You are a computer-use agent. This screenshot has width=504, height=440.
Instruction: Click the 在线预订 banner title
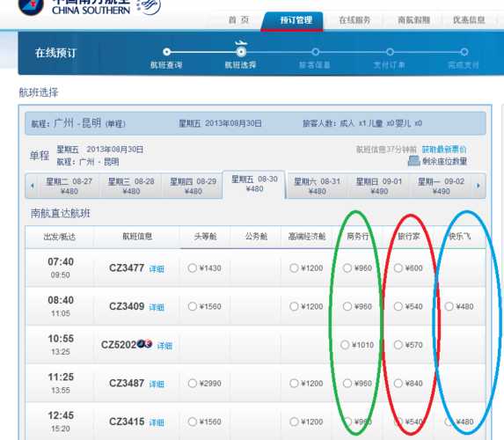click(56, 53)
